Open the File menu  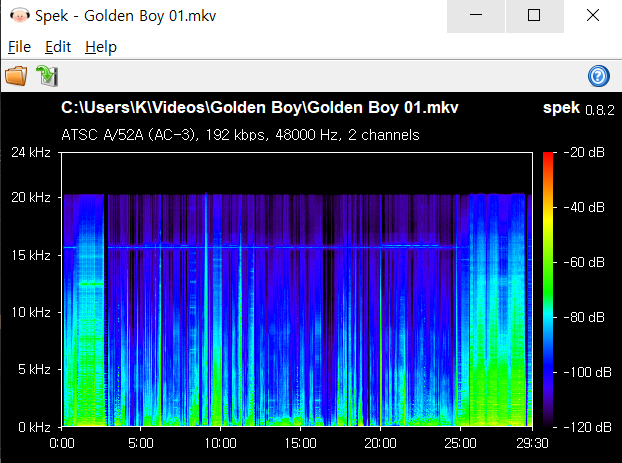(19, 47)
